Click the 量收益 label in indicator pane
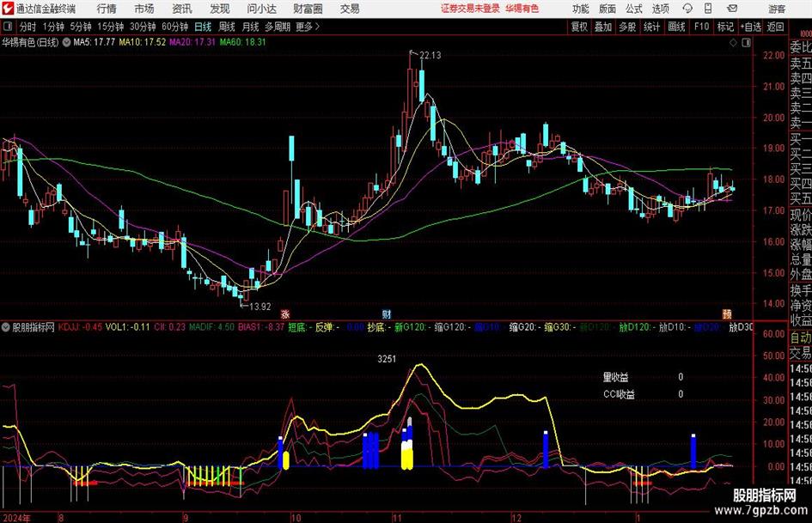 click(616, 378)
